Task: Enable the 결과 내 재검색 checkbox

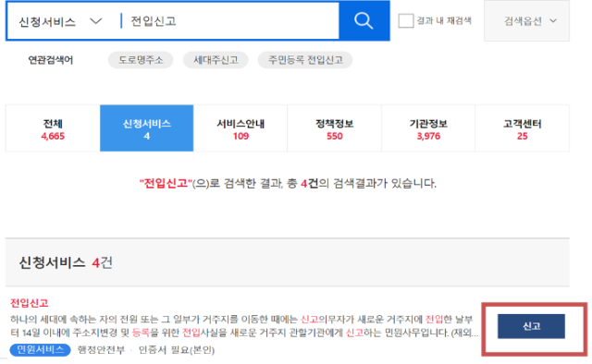Action: pos(406,20)
